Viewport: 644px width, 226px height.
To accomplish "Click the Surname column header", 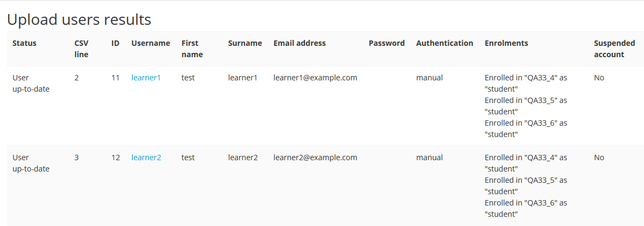I will click(245, 43).
